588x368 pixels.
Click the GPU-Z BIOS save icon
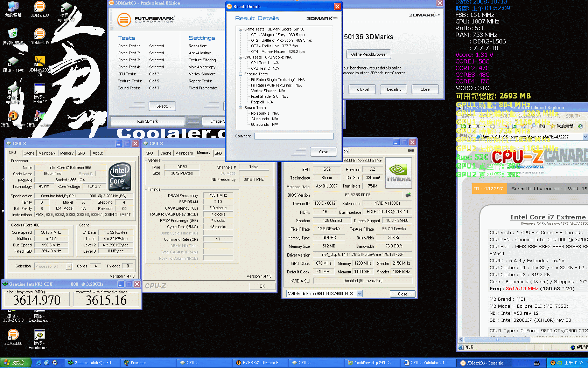point(408,195)
